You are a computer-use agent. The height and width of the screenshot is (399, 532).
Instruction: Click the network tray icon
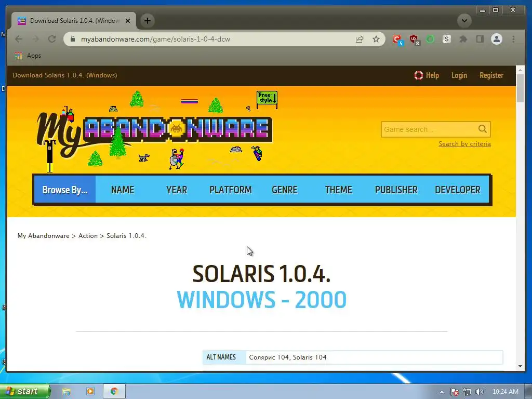coord(467,392)
